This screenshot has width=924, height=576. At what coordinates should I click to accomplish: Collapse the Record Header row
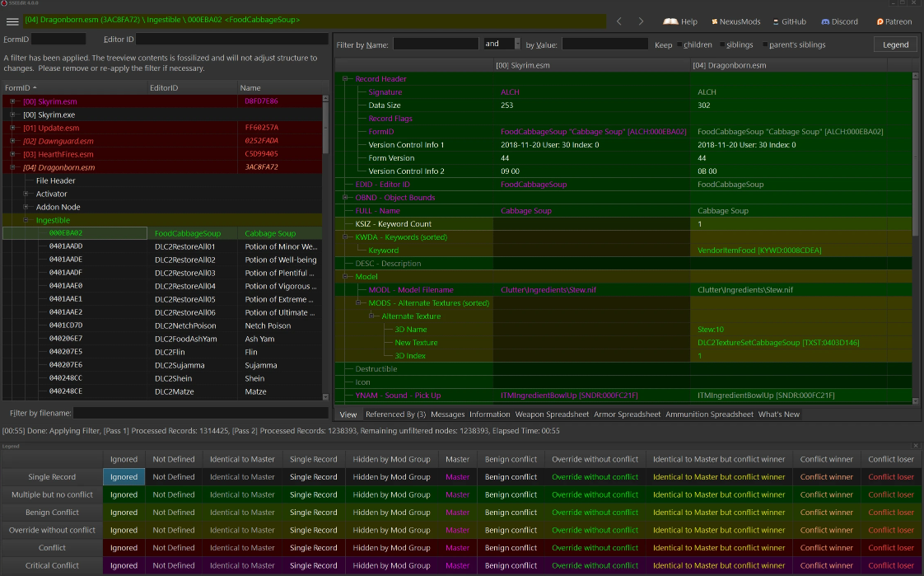(345, 78)
